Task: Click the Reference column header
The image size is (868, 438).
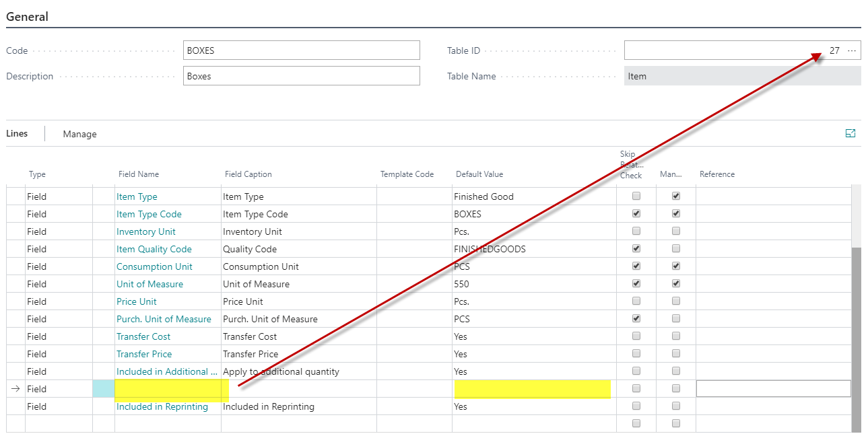Action: 717,174
